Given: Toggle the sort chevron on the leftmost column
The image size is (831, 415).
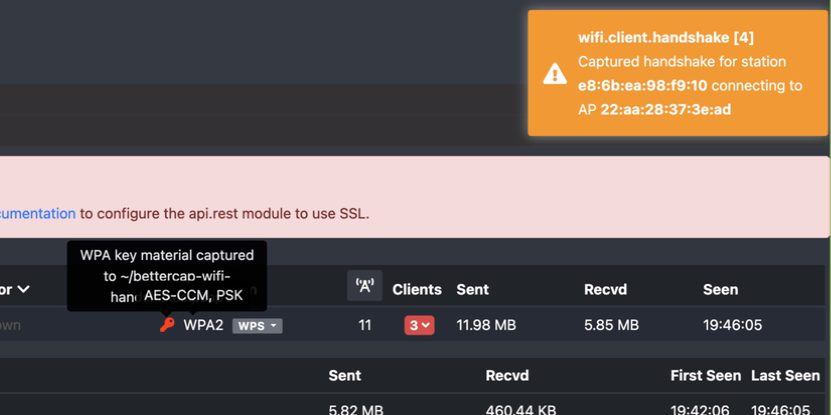Looking at the screenshot, I should 22,289.
